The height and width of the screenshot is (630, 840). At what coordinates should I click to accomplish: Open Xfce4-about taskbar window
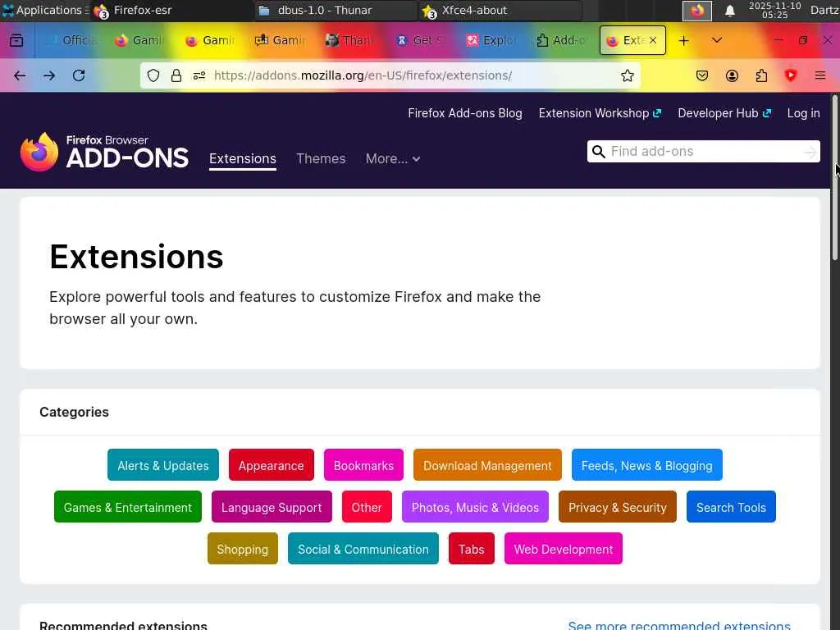click(x=500, y=10)
